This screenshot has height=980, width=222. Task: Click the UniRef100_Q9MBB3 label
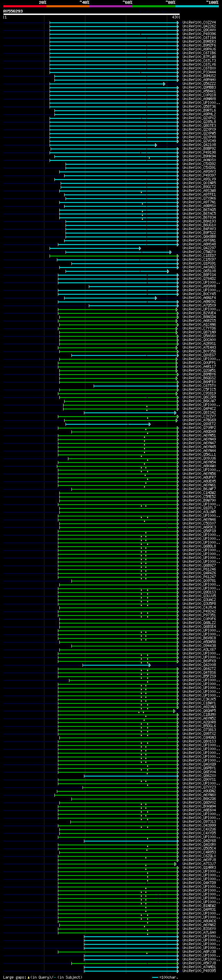(x=199, y=88)
